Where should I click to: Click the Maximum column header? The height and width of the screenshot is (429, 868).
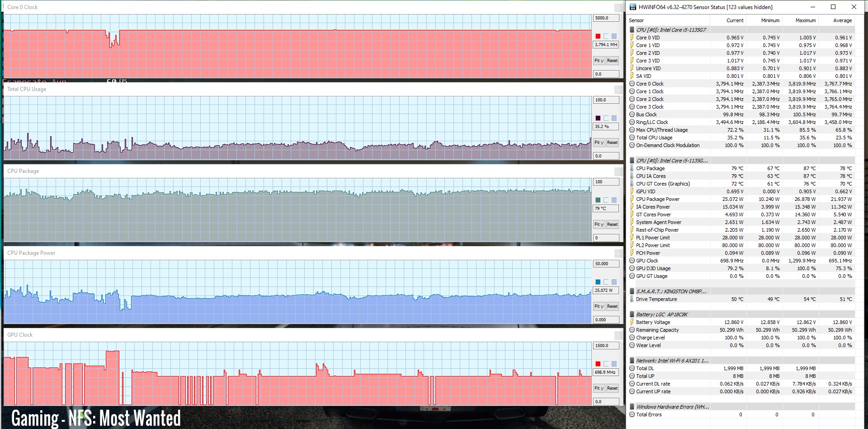805,20
